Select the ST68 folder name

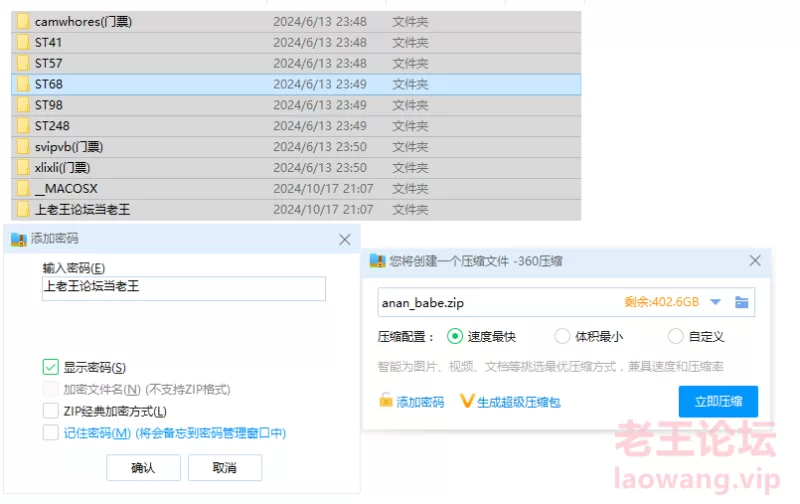pyautogui.click(x=48, y=84)
